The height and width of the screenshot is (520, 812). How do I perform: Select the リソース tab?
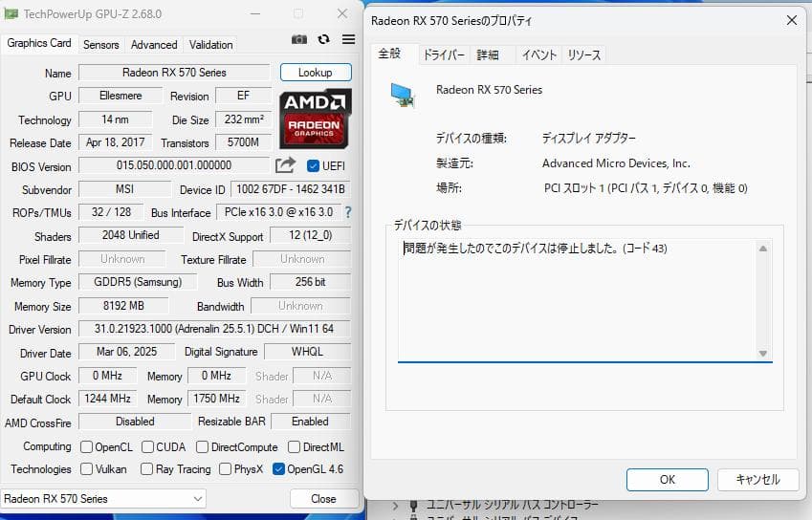pos(583,54)
